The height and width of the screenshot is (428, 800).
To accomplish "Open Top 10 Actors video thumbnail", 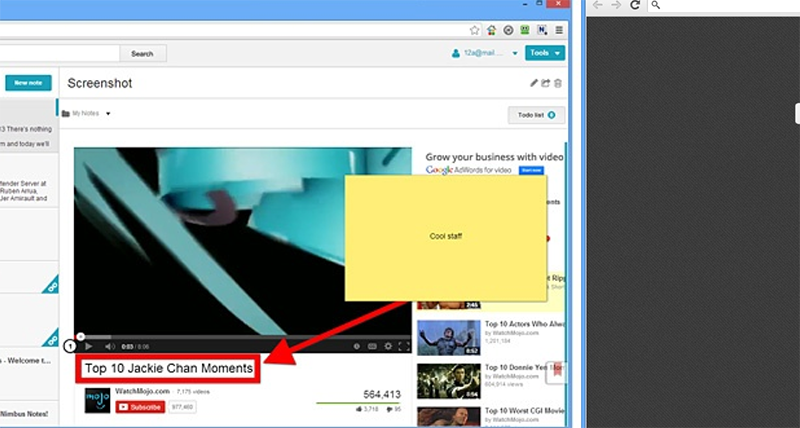I will point(449,338).
